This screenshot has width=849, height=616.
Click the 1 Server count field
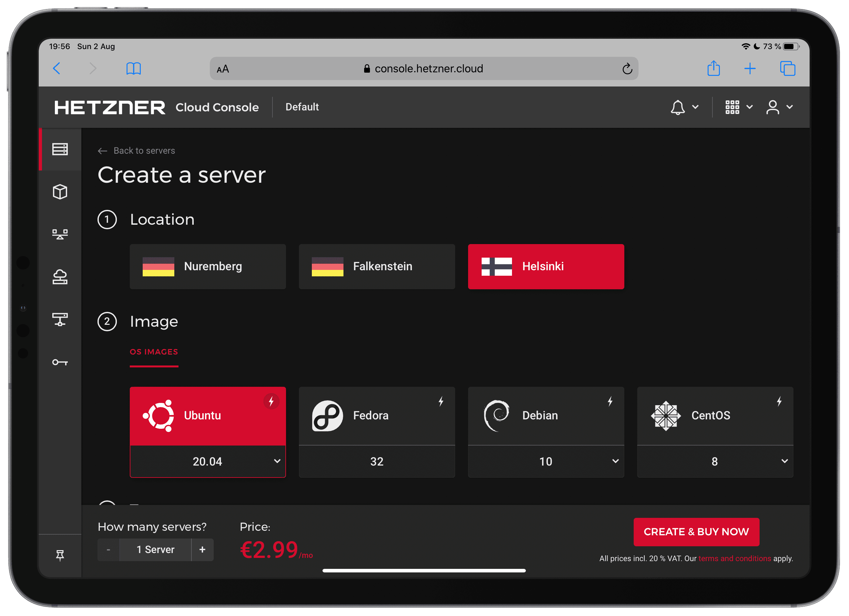pyautogui.click(x=155, y=550)
